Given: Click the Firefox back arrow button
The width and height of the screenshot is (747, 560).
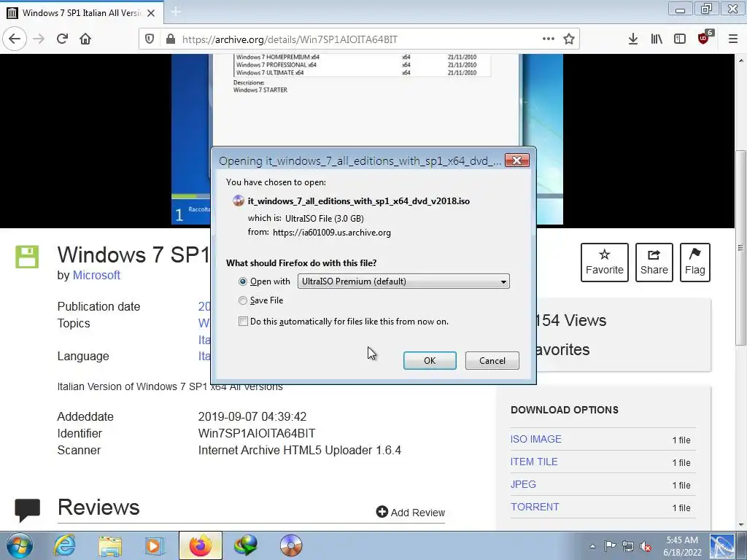Looking at the screenshot, I should point(15,39).
